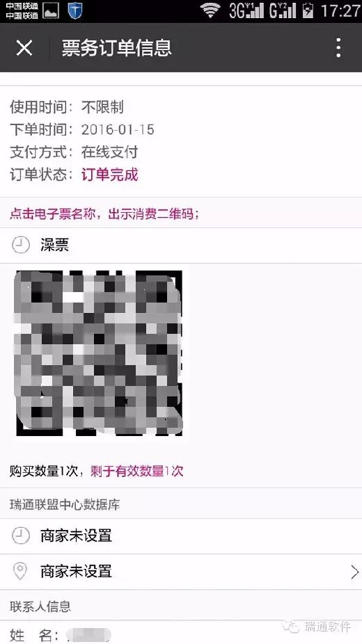Expand merchant address with right chevron
Screen dimensions: 362x644
(x=354, y=572)
